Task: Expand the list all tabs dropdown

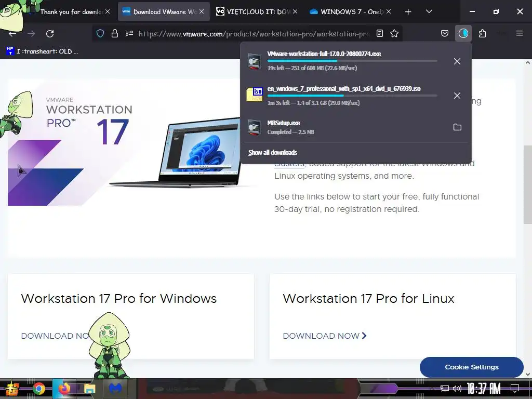Action: click(429, 11)
